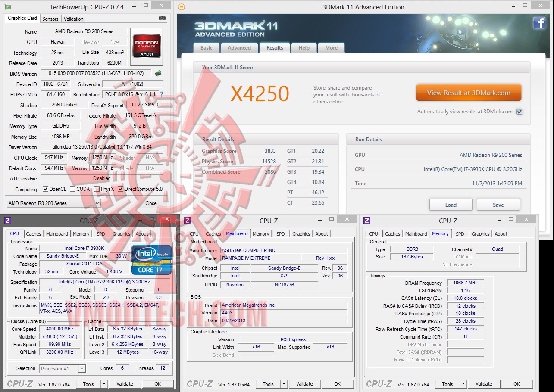This screenshot has width=554, height=392.
Task: Open the Processor #1 selection dropdown
Action: (x=63, y=368)
